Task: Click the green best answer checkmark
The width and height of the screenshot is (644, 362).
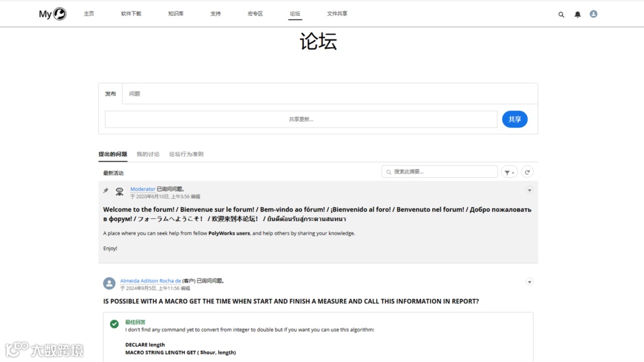Action: pos(114,324)
